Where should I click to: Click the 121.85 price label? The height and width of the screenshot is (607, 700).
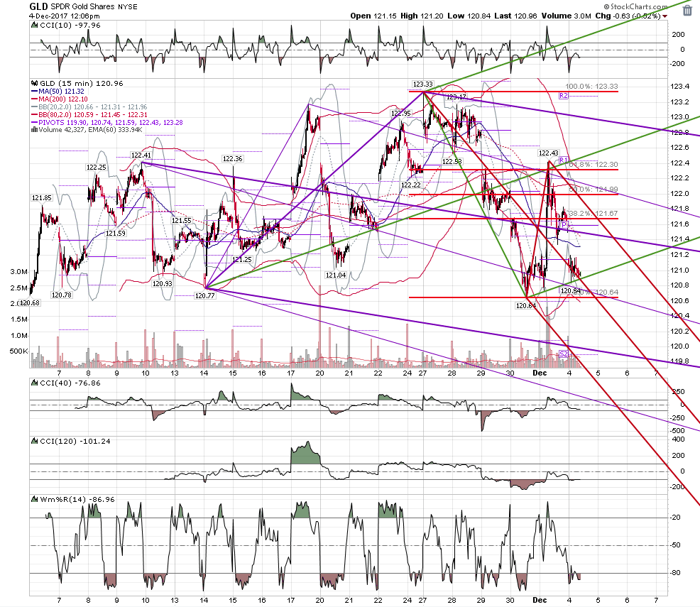pyautogui.click(x=41, y=198)
